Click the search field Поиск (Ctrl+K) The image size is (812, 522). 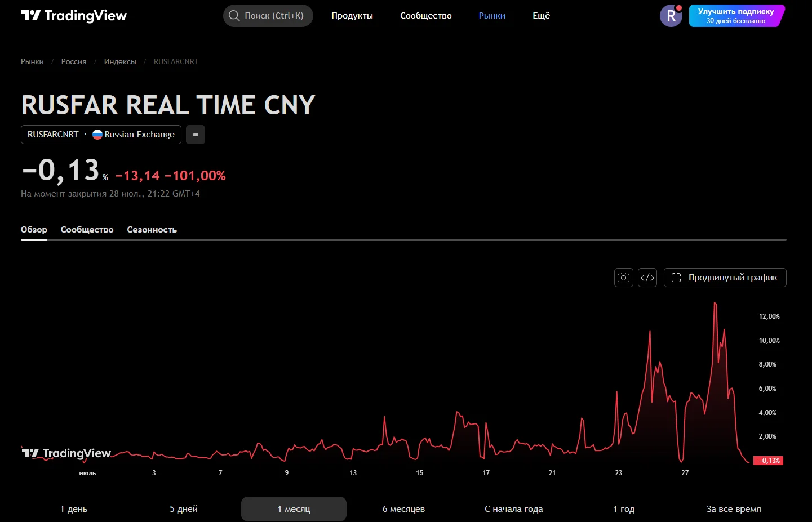click(x=268, y=16)
